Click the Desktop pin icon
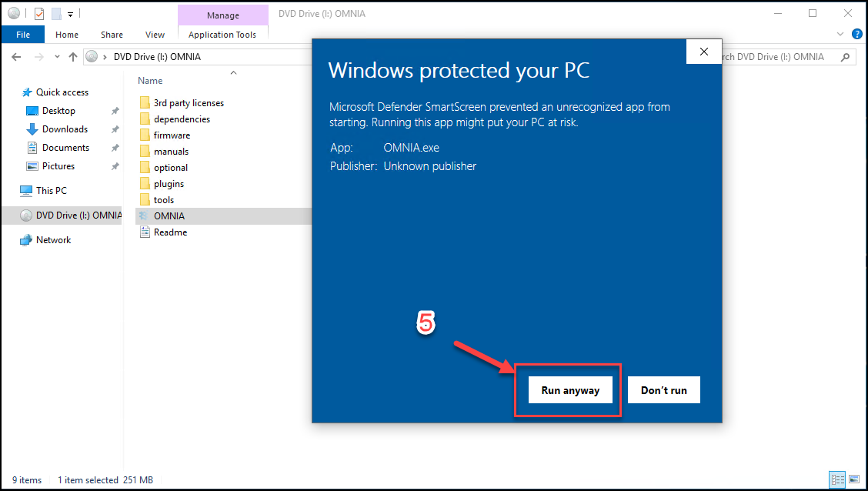This screenshot has height=491, width=868. [x=115, y=112]
